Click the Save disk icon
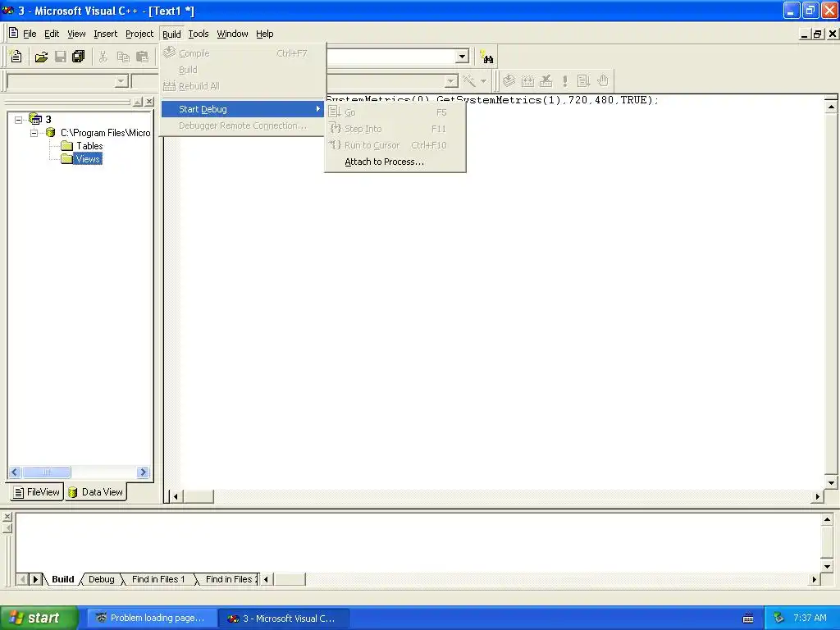This screenshot has width=840, height=630. pos(61,57)
